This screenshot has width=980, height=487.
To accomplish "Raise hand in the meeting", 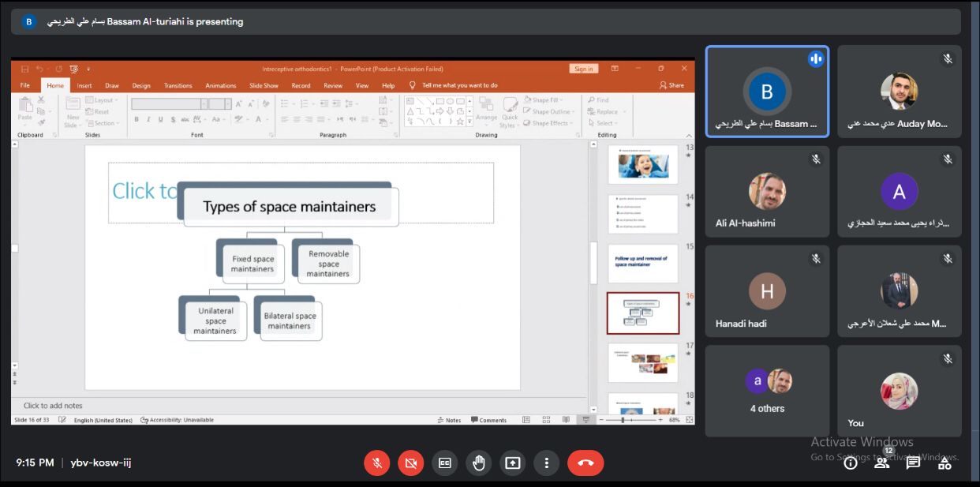I will [478, 463].
